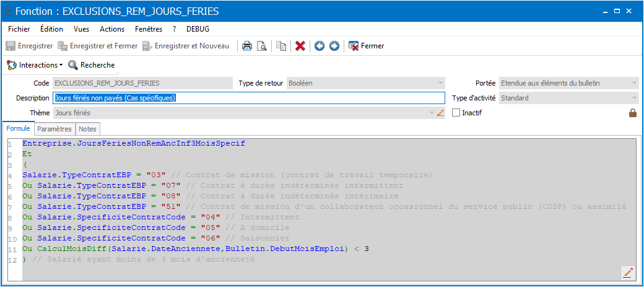Switch to the Notes tab
This screenshot has width=644, height=287.
(87, 129)
